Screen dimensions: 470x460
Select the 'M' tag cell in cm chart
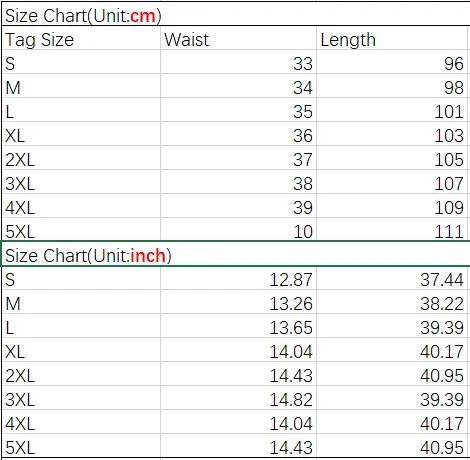[81, 86]
